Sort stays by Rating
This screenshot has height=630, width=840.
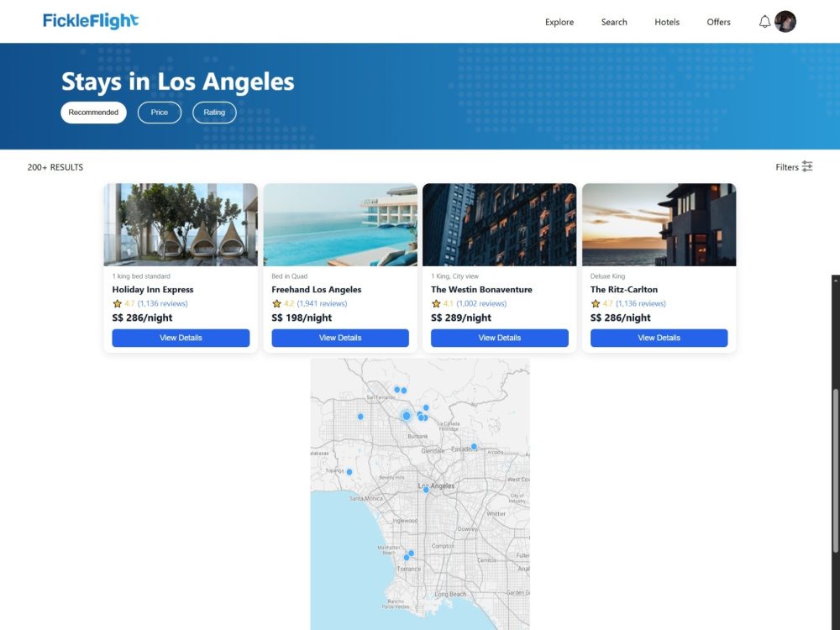tap(214, 113)
